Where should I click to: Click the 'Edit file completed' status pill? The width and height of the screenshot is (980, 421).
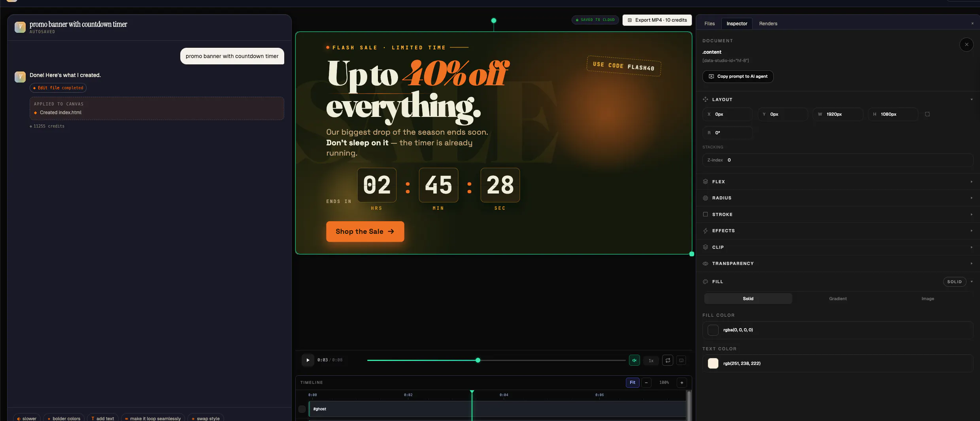[x=58, y=88]
